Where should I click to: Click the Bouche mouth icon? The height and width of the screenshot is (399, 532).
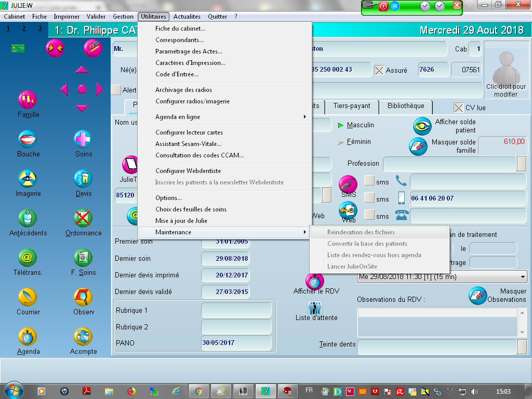coord(28,139)
